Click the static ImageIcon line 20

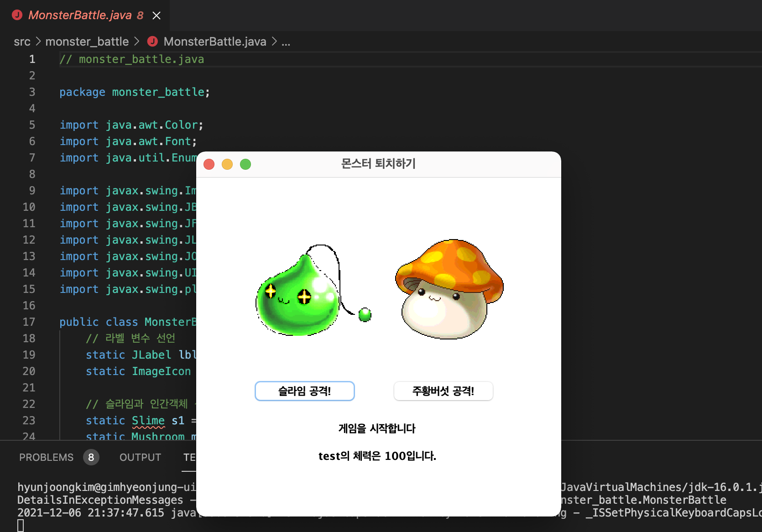[x=139, y=371]
